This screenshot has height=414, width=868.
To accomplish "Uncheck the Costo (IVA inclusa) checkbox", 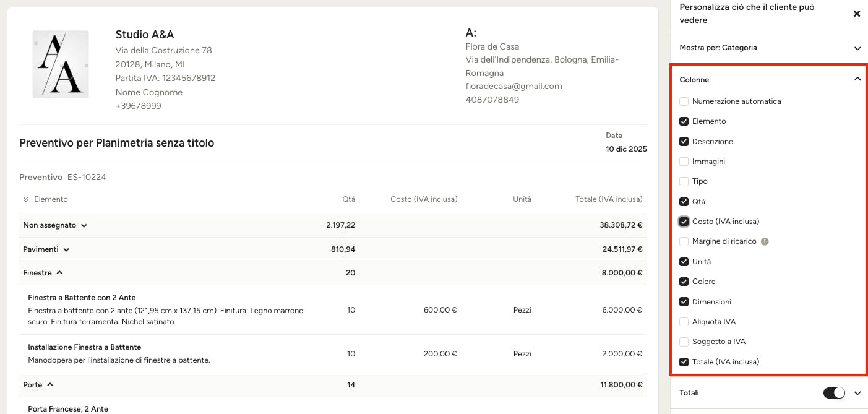I will coord(684,222).
